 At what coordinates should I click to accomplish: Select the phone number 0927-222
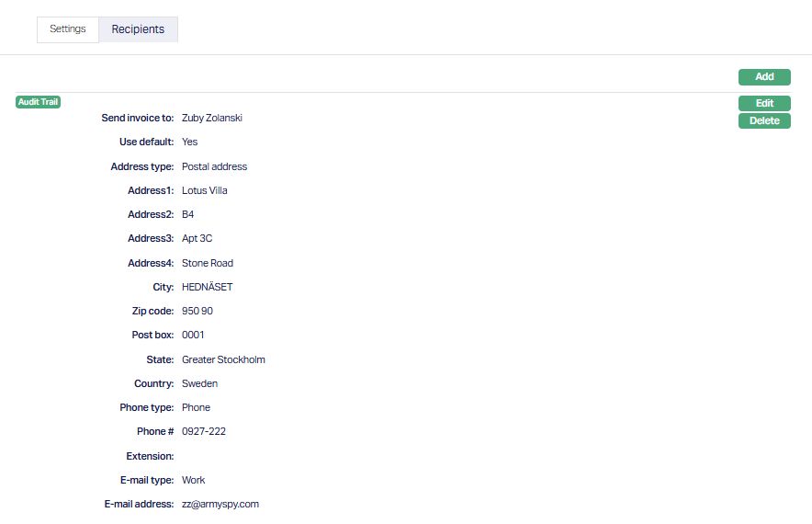(204, 431)
